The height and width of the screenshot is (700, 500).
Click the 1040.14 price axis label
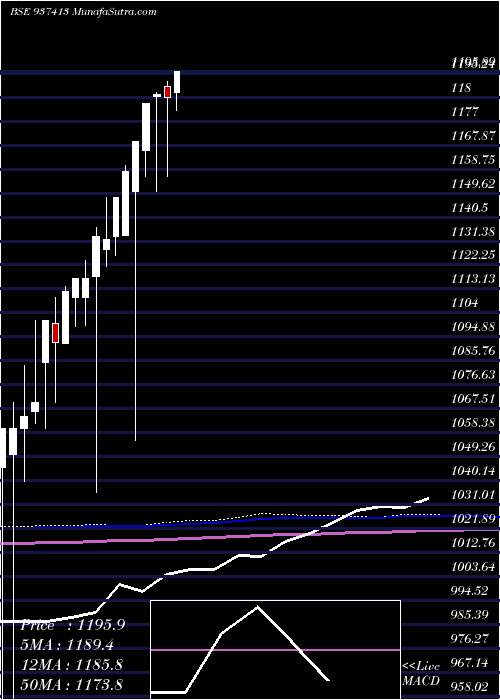pos(473,471)
